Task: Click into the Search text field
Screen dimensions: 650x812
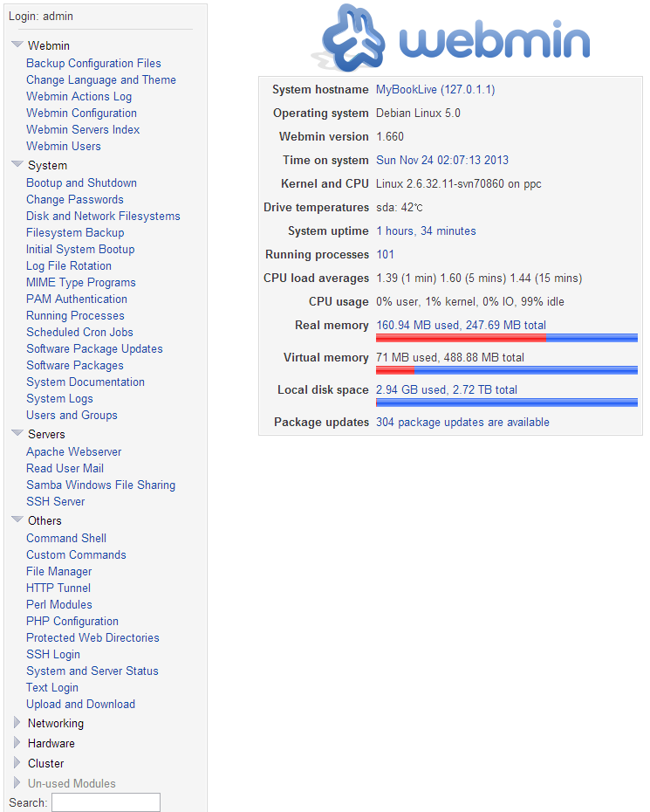Action: (106, 802)
